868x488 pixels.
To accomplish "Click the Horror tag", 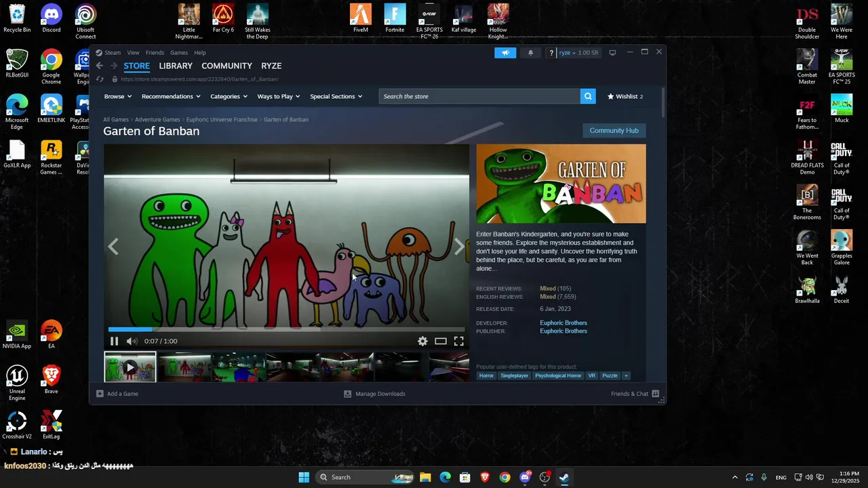I will pyautogui.click(x=486, y=375).
